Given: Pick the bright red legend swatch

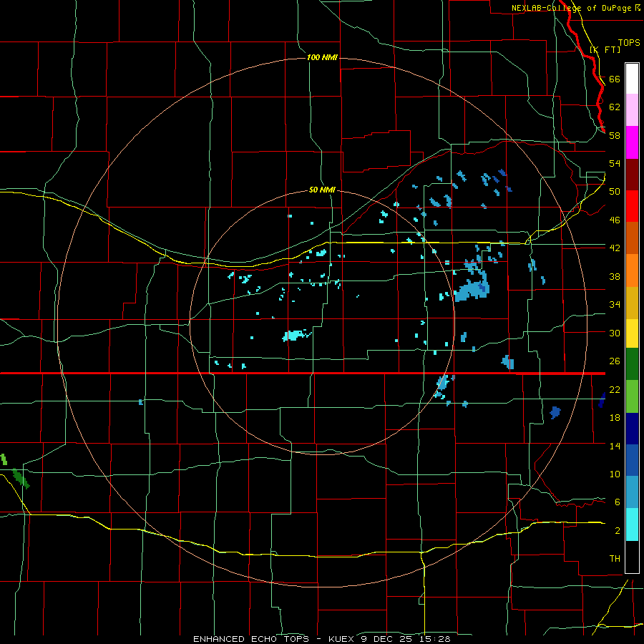Looking at the screenshot, I should coord(632,207).
